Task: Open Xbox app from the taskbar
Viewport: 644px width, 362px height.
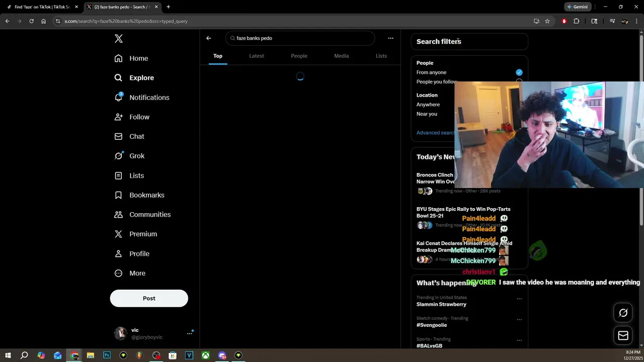Action: 206,355
